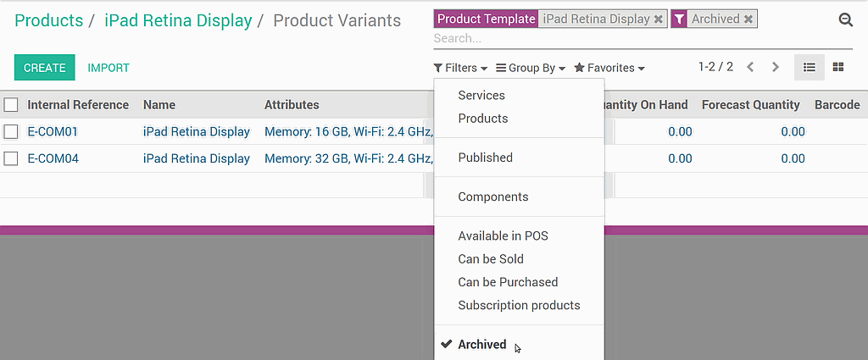Remove the iPad Retina Display search facet

[659, 19]
